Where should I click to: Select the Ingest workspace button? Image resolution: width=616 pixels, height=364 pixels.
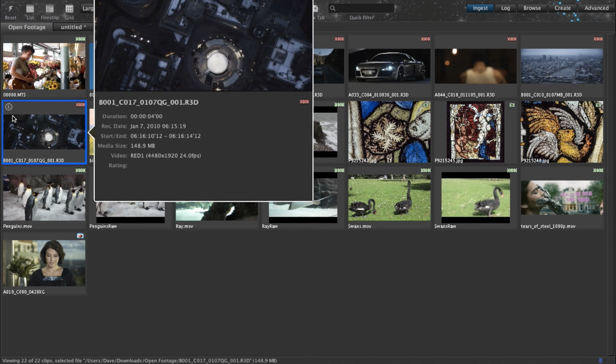480,8
